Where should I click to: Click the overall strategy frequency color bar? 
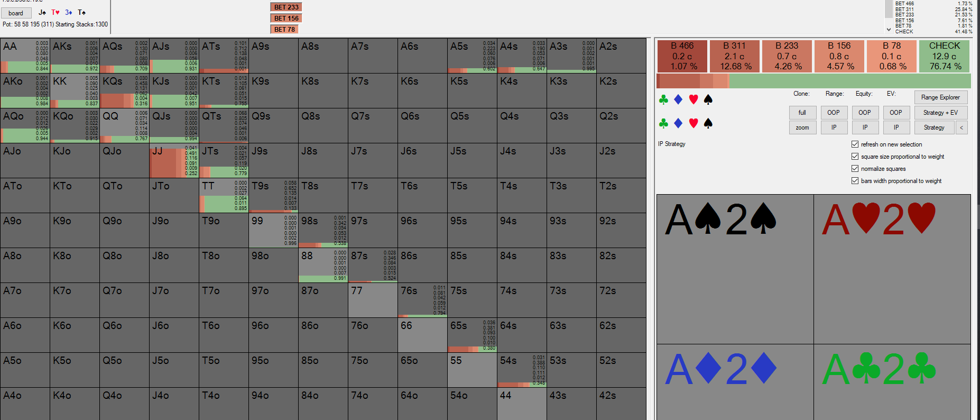tap(813, 81)
